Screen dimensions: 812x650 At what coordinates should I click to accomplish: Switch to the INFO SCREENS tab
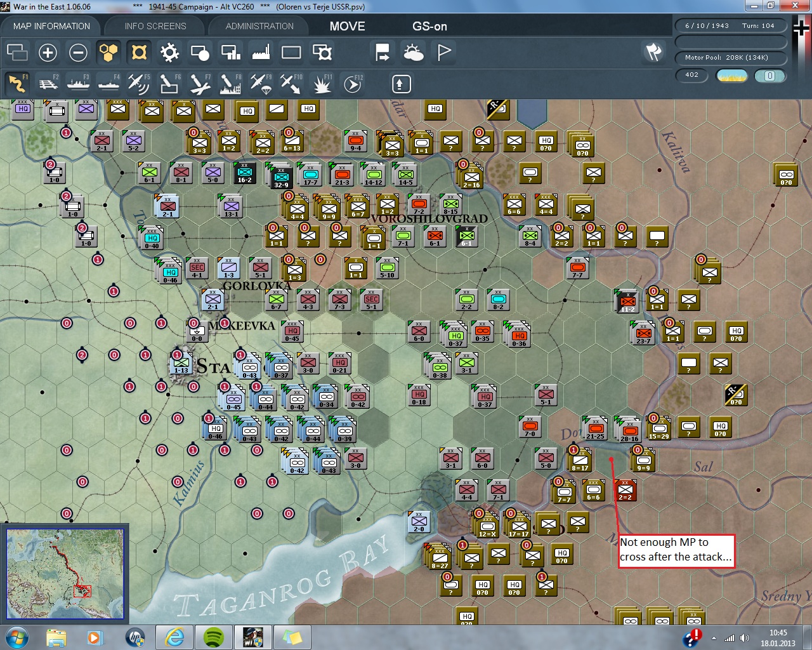point(155,26)
